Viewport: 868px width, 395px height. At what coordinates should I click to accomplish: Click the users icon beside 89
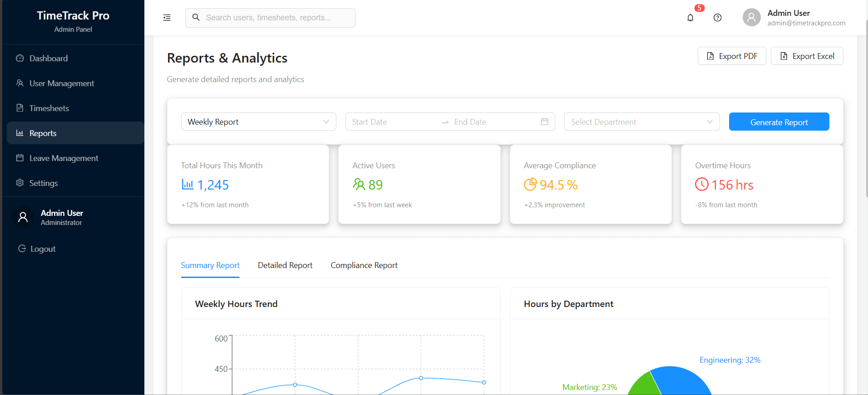359,184
